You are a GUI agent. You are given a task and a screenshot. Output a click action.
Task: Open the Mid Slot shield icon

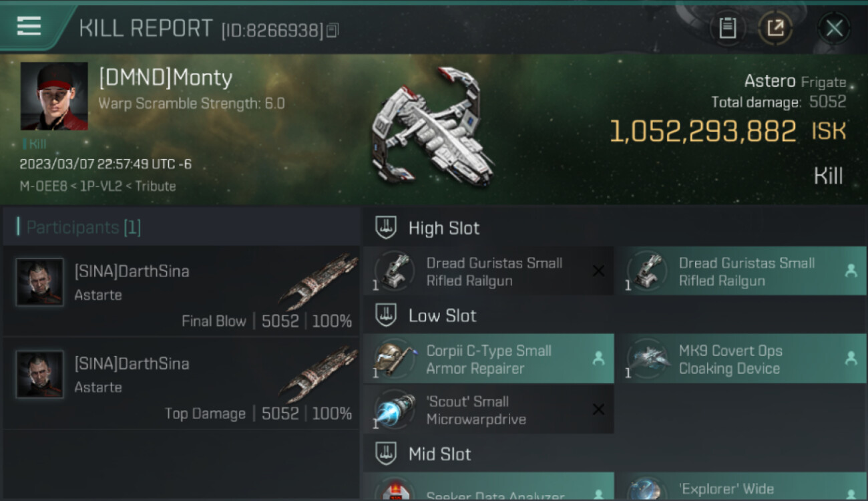click(385, 454)
